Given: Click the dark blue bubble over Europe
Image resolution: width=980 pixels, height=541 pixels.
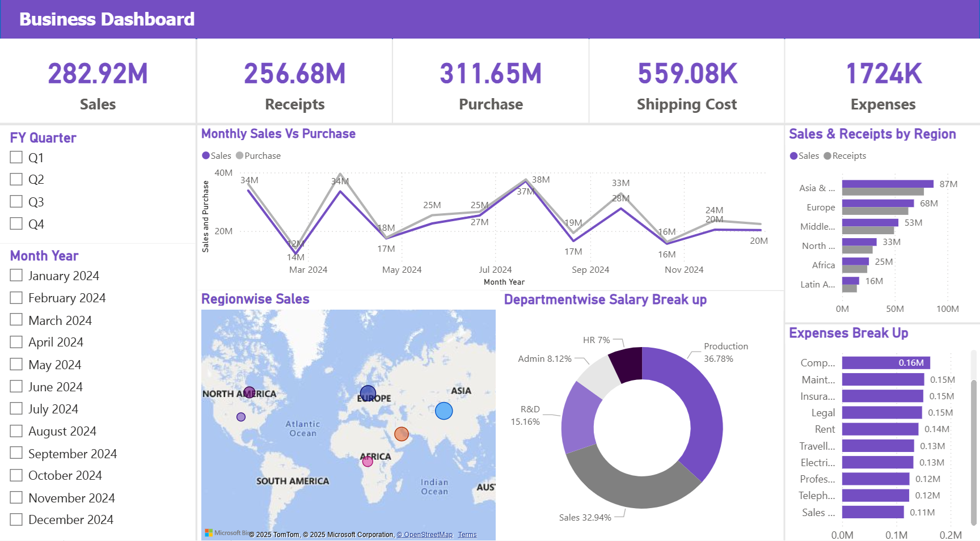Looking at the screenshot, I should tap(368, 393).
